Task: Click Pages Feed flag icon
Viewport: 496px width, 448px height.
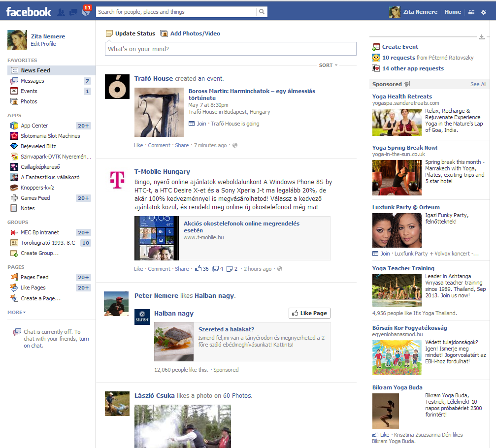Action: pos(14,277)
